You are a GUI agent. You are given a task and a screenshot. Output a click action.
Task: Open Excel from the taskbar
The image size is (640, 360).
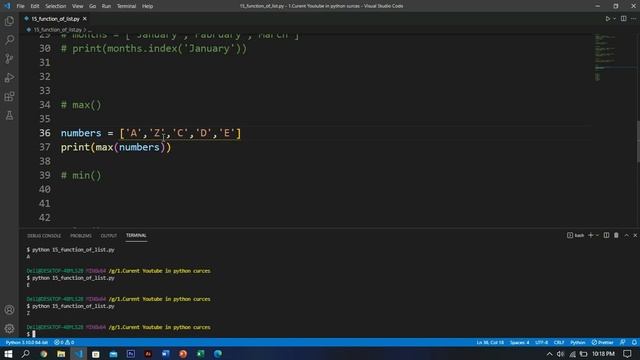pos(200,353)
